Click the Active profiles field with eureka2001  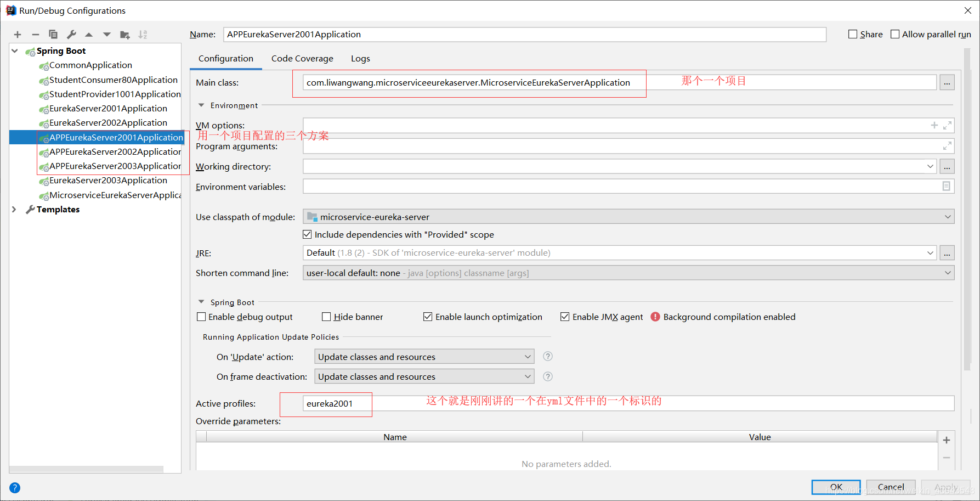(628, 403)
